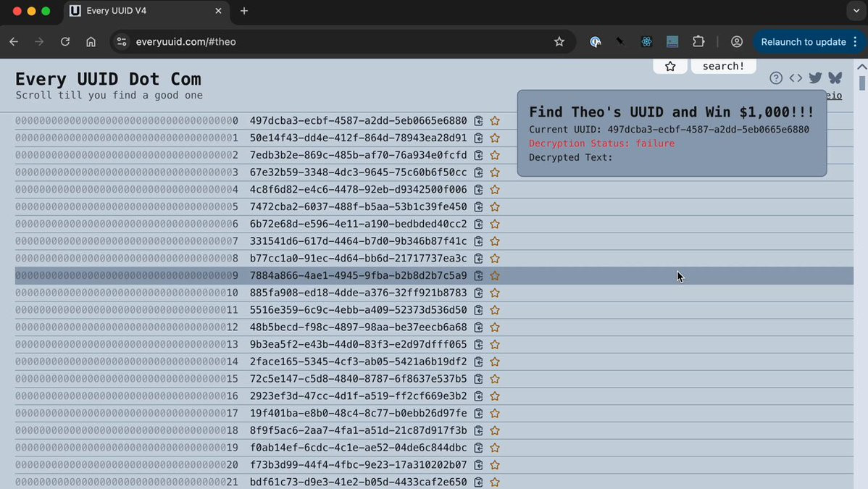Open a new browser tab
The image size is (868, 489).
coord(244,11)
